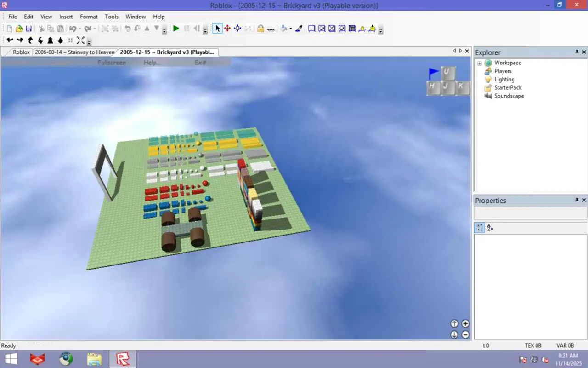Image resolution: width=588 pixels, height=368 pixels.
Task: Open the paint bucket color dropdown arrow
Action: pyautogui.click(x=290, y=29)
